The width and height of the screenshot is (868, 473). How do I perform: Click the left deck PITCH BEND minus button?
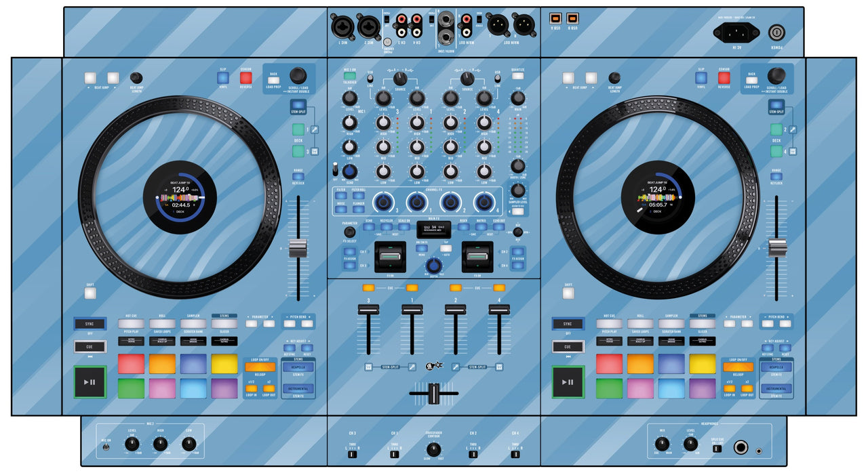pyautogui.click(x=290, y=324)
